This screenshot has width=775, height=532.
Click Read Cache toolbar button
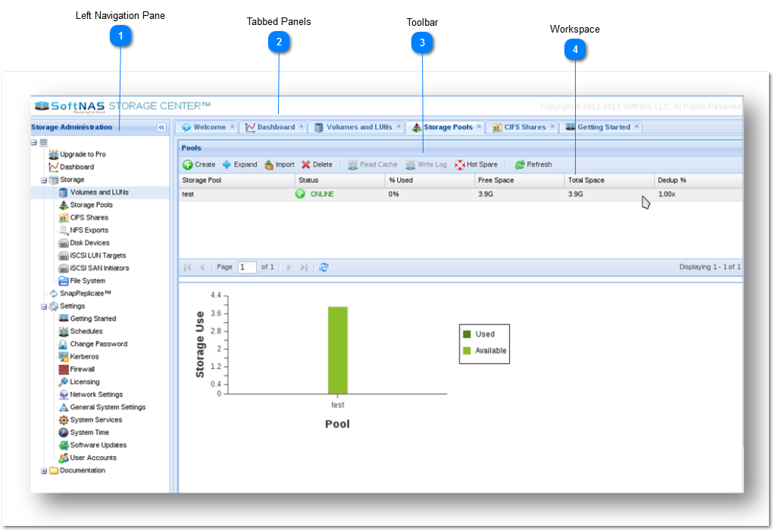pyautogui.click(x=372, y=164)
